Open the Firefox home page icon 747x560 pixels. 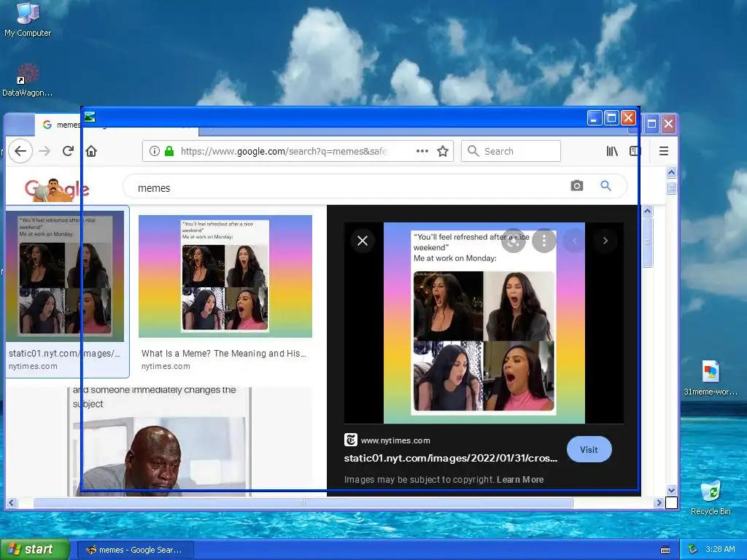[91, 151]
